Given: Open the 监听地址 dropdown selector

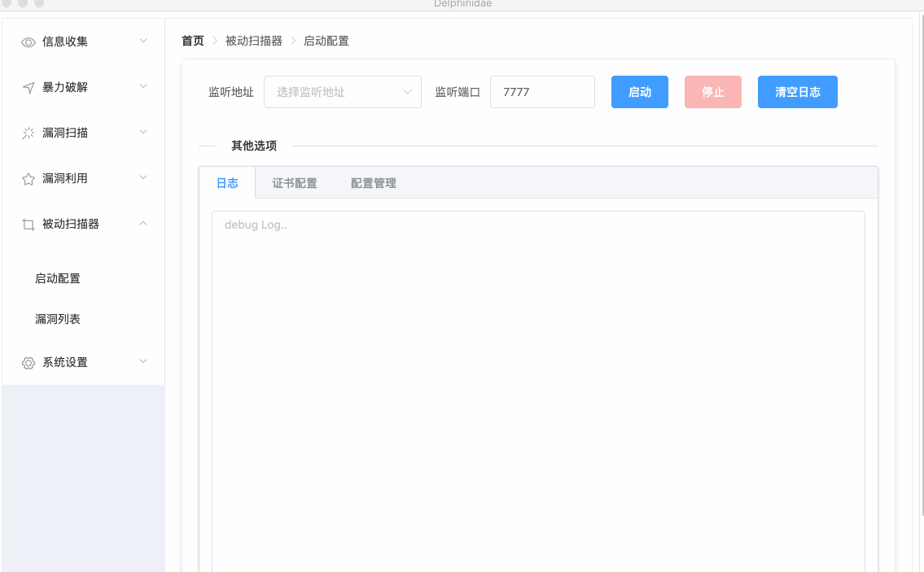Looking at the screenshot, I should tap(342, 92).
